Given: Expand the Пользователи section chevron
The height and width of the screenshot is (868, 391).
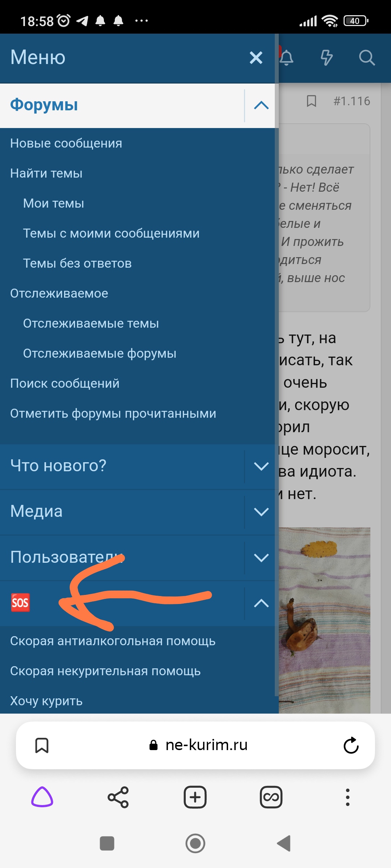Looking at the screenshot, I should click(x=261, y=557).
